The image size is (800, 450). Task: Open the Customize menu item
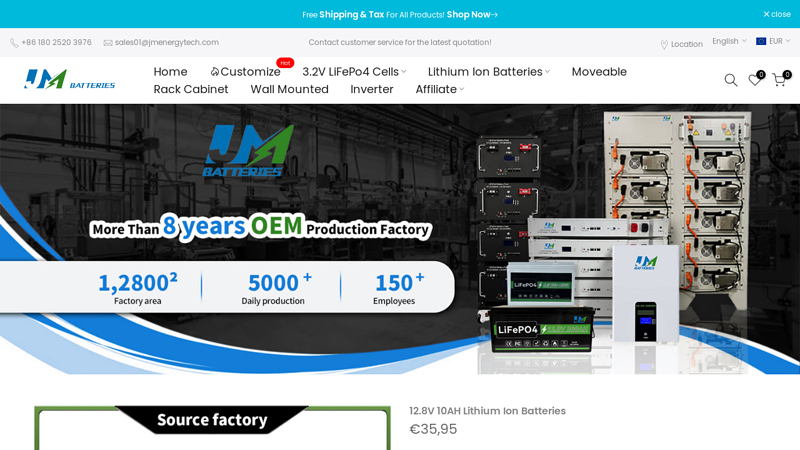(x=250, y=72)
